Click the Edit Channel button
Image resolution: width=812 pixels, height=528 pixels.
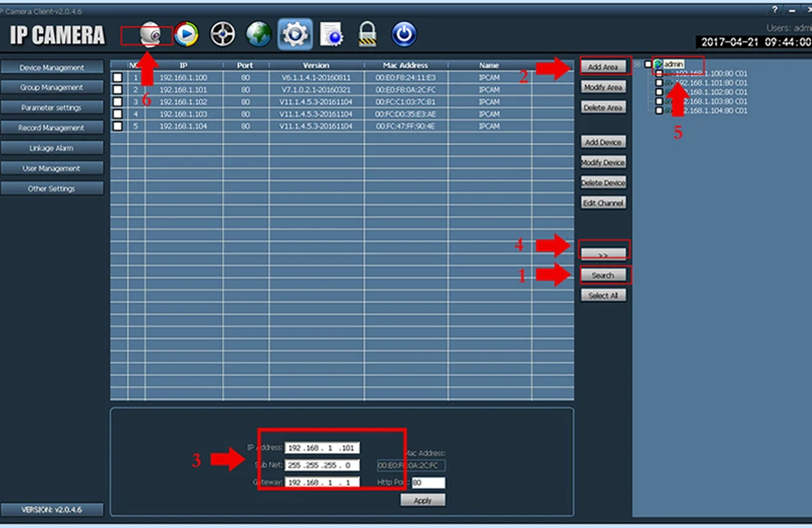(x=603, y=202)
